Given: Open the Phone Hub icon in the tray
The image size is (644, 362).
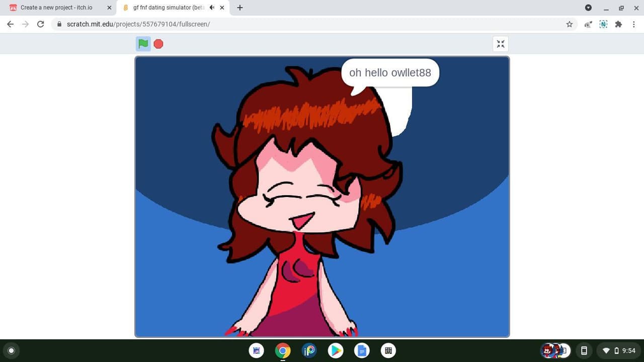Looking at the screenshot, I should [584, 350].
